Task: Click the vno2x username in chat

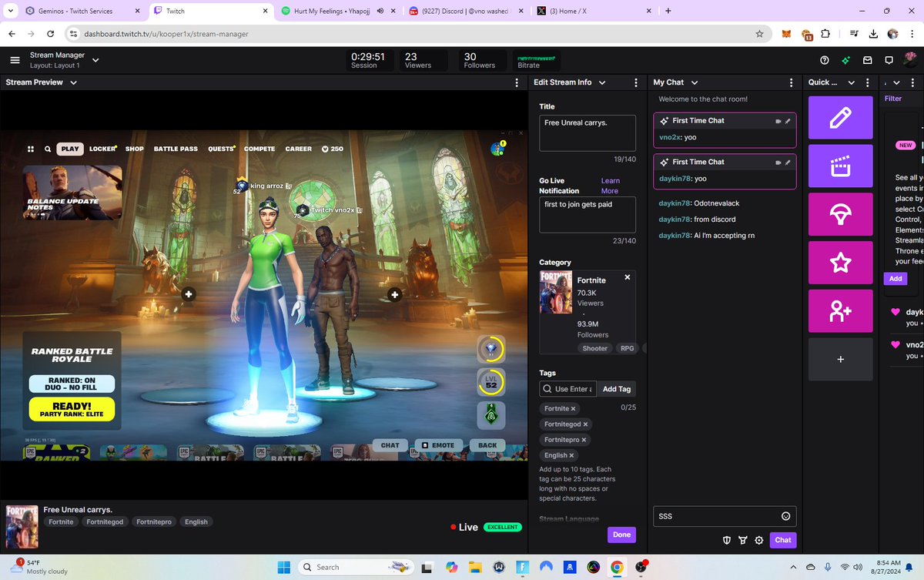Action: click(x=670, y=137)
